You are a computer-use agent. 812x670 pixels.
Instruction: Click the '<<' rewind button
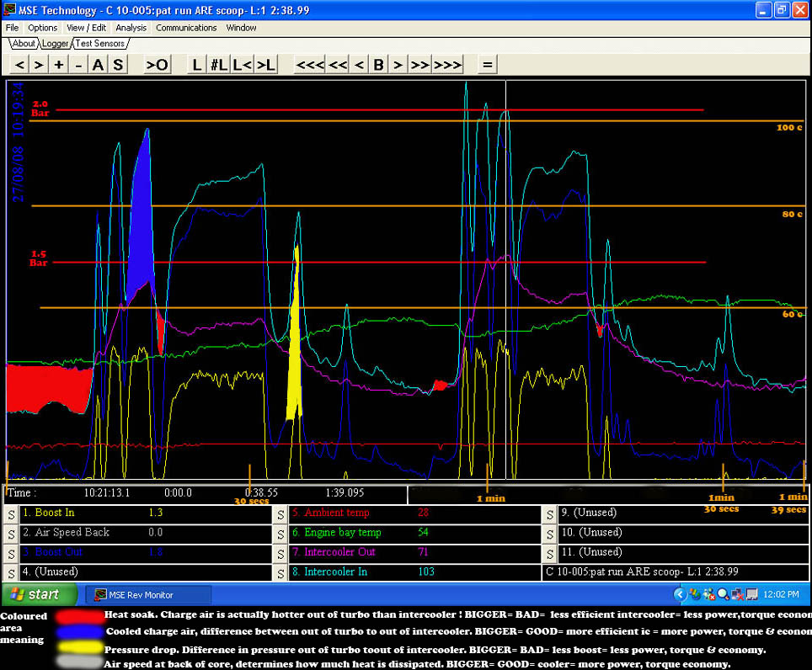click(x=338, y=65)
